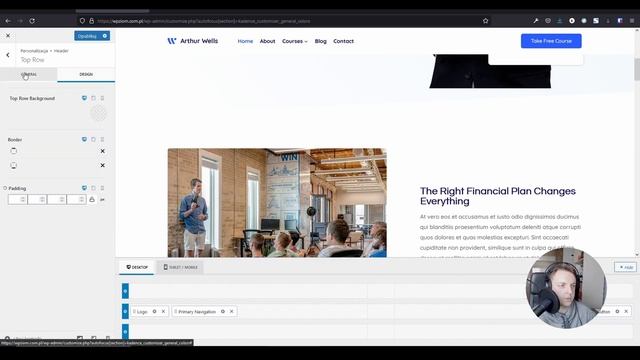This screenshot has width=640, height=360.
Task: Switch header builder to Desktop tab
Action: point(137,267)
